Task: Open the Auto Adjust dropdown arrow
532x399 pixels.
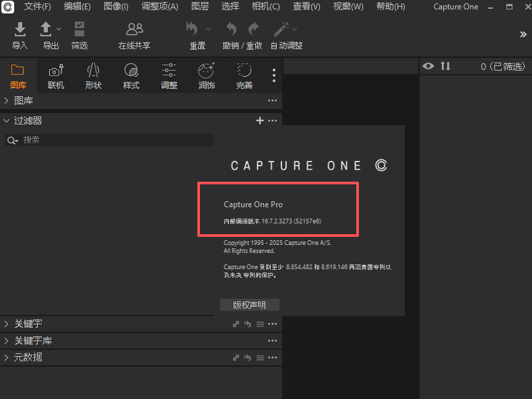Action: 294,29
